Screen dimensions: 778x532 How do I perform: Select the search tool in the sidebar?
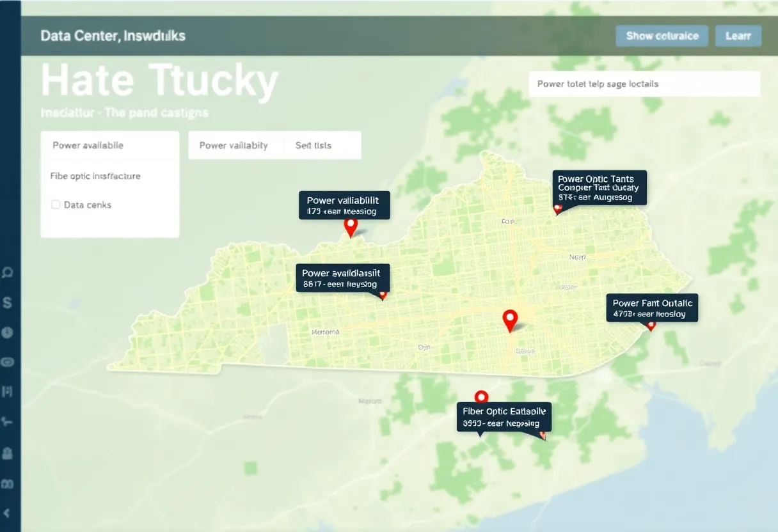point(8,271)
